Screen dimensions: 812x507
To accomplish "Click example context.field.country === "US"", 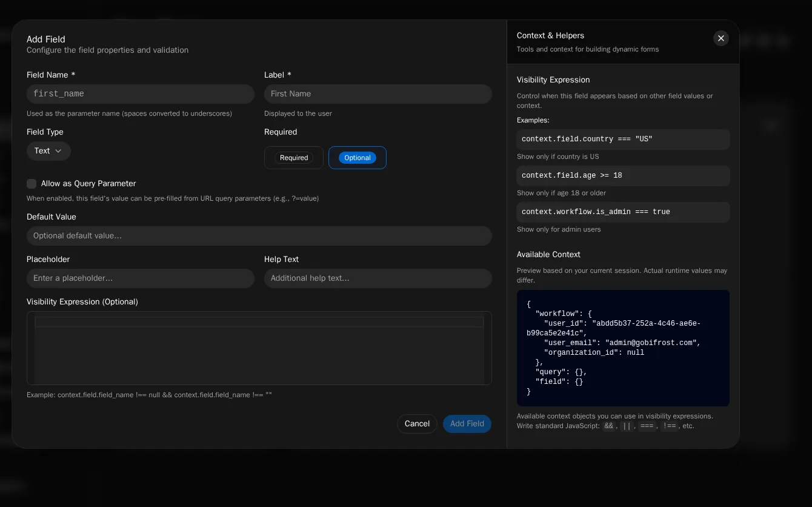I will tap(623, 139).
